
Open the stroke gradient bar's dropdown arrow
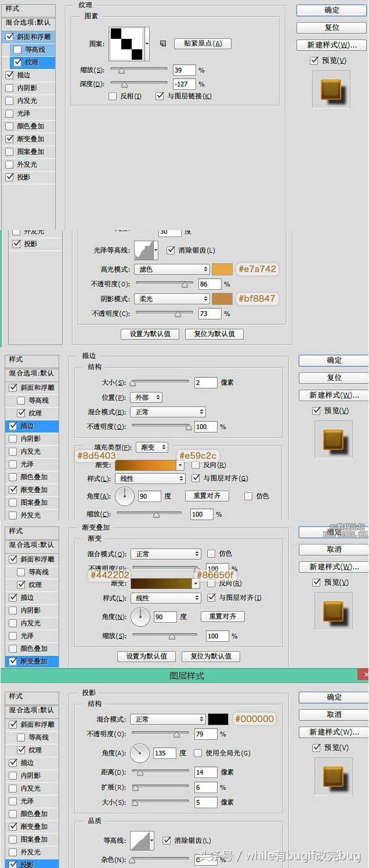coord(180,465)
